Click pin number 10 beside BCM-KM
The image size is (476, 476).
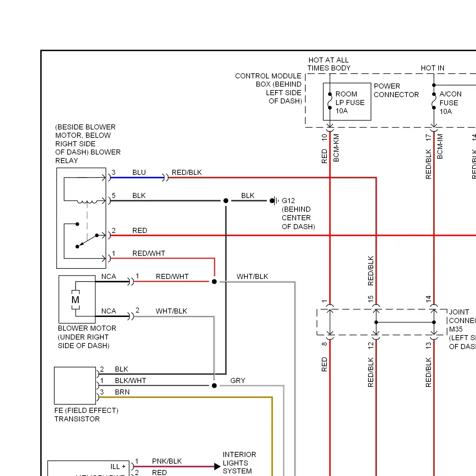(x=324, y=137)
